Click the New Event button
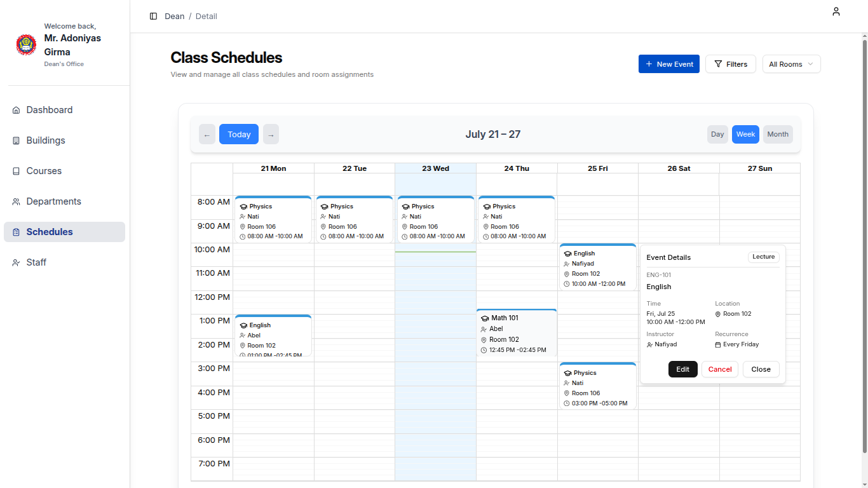This screenshot has height=488, width=868. coord(668,64)
